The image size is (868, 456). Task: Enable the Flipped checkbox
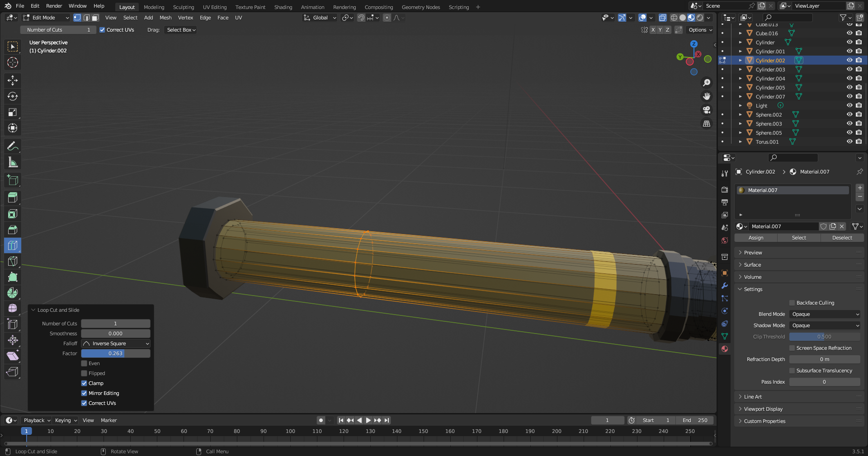pos(84,373)
